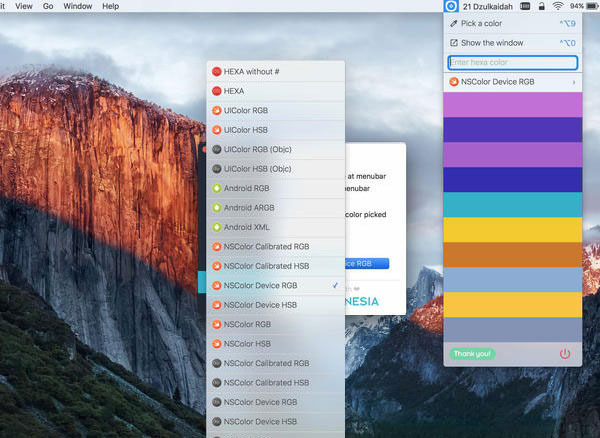Click the Swift icon beside UIColor HSB

(x=217, y=130)
